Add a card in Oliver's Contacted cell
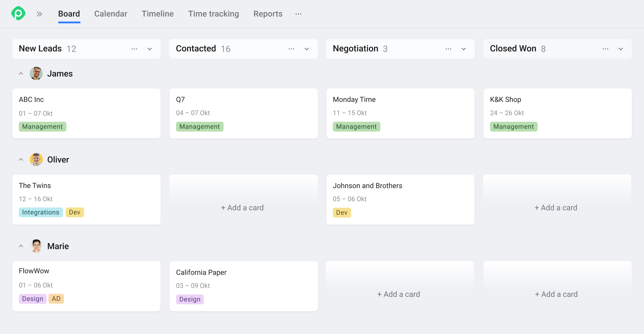This screenshot has width=644, height=334. 242,208
